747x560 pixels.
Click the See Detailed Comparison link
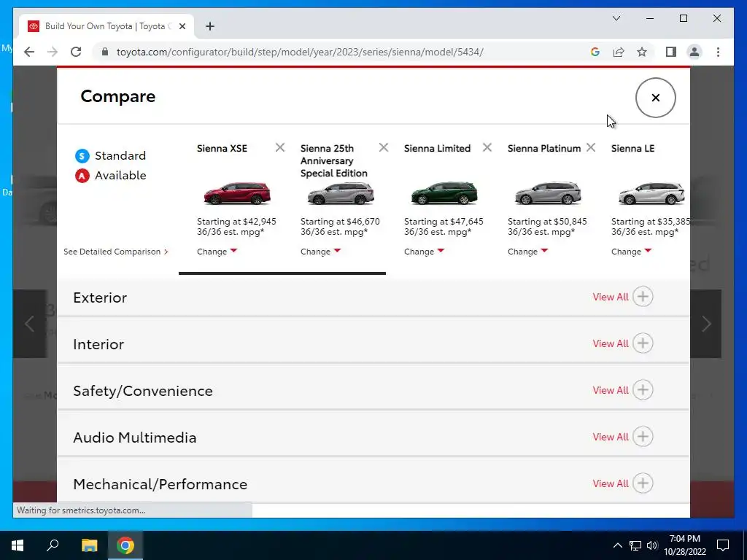coord(116,252)
